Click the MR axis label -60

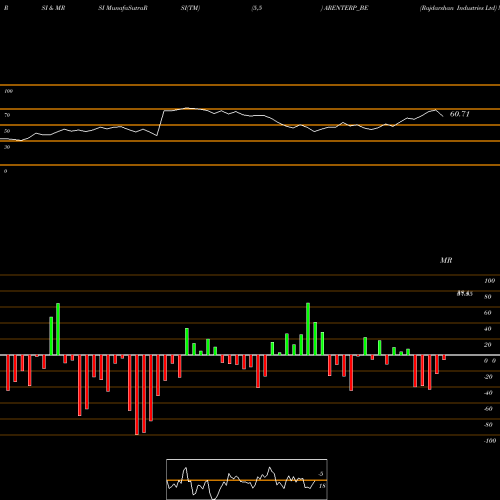tap(488, 409)
